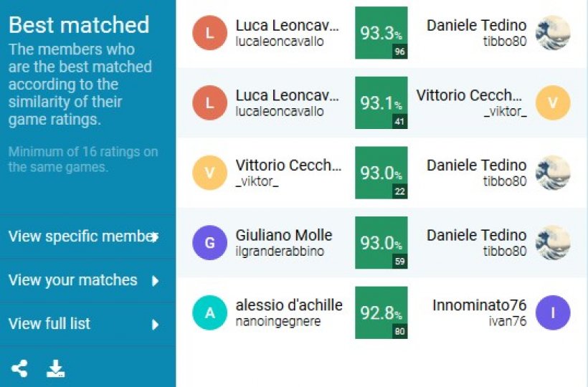Click the 92.8% match score box
This screenshot has height=387, width=588.
point(381,312)
